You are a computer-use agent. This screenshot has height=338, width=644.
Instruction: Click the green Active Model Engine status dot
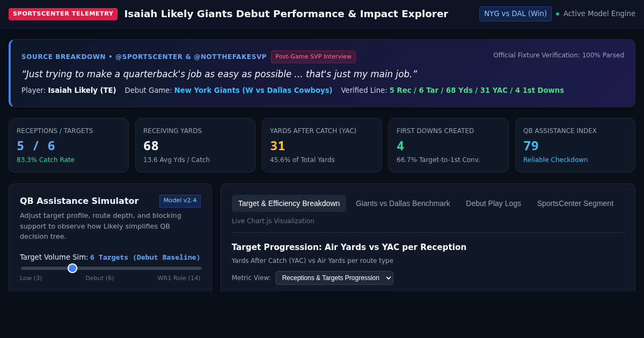558,14
